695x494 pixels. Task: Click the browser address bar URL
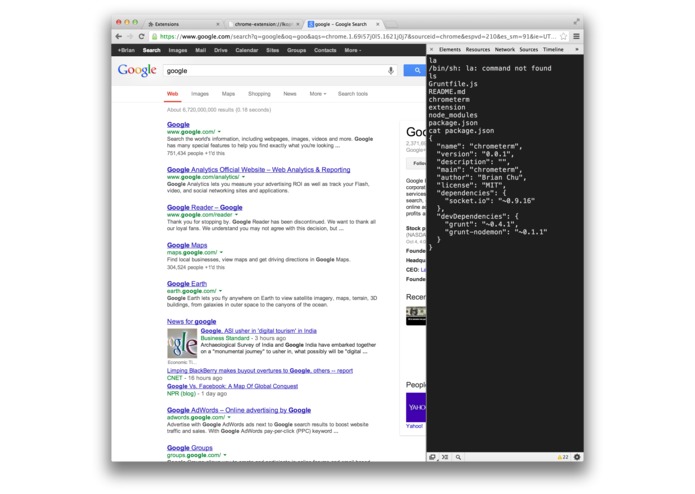tap(357, 36)
